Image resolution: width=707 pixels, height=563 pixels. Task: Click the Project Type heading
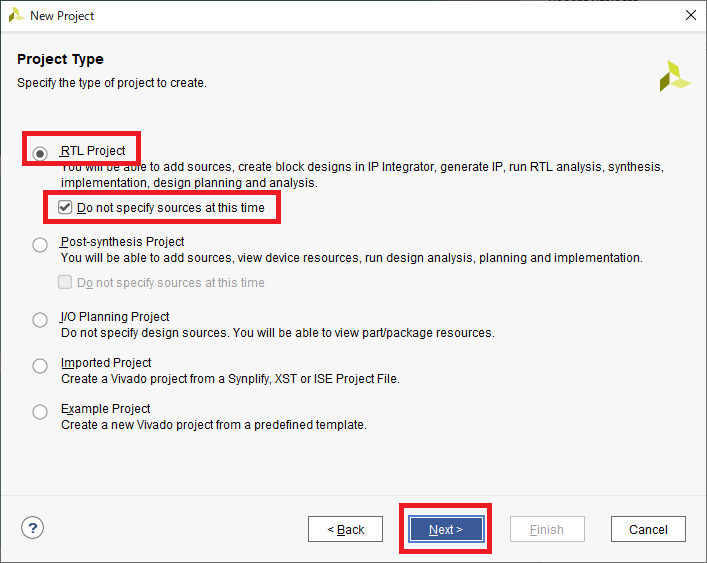[60, 59]
